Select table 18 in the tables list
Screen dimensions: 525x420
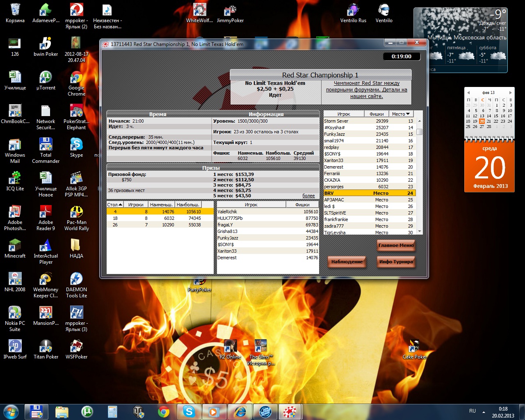160,218
